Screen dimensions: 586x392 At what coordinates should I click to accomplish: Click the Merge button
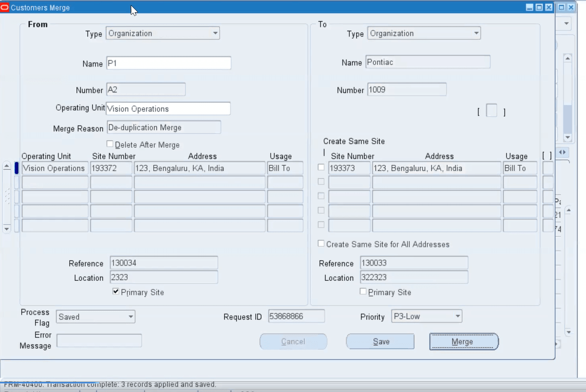[464, 342]
